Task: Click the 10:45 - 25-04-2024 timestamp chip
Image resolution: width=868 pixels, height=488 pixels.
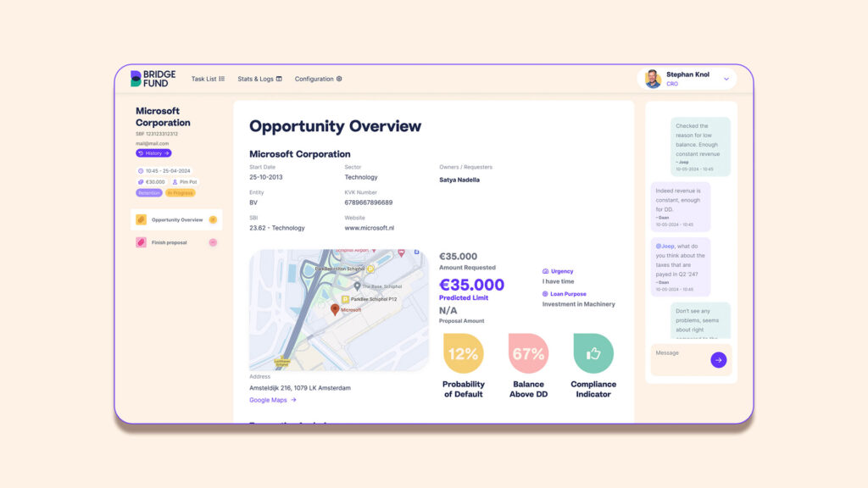Action: (164, 171)
